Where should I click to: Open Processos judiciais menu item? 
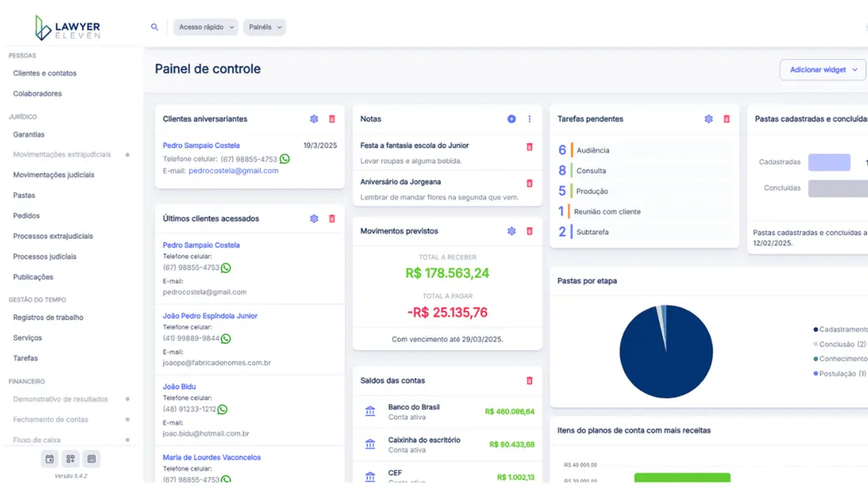click(x=45, y=257)
